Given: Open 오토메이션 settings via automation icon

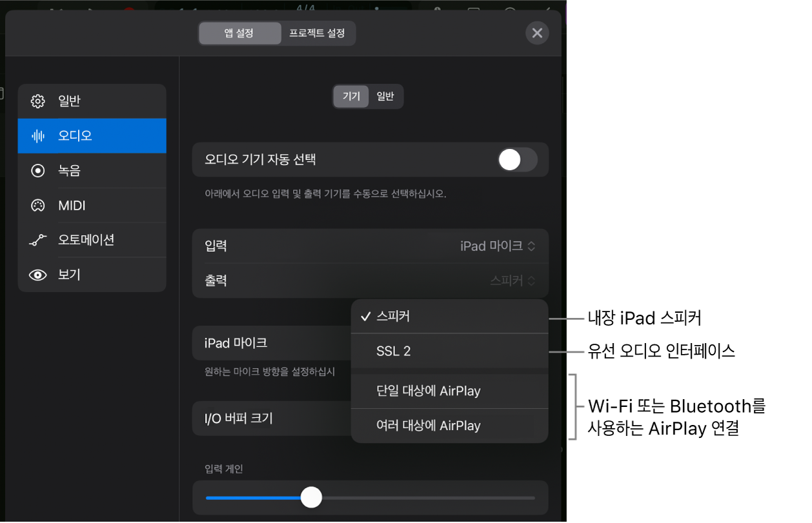Looking at the screenshot, I should (38, 240).
